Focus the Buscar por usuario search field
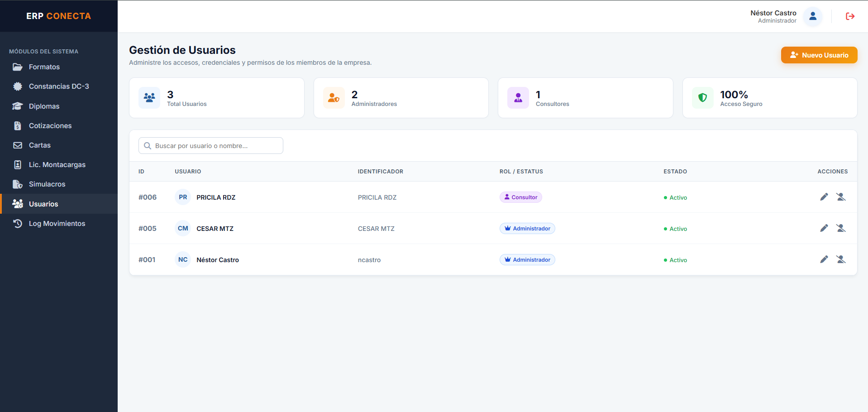This screenshot has height=412, width=868. coord(211,146)
